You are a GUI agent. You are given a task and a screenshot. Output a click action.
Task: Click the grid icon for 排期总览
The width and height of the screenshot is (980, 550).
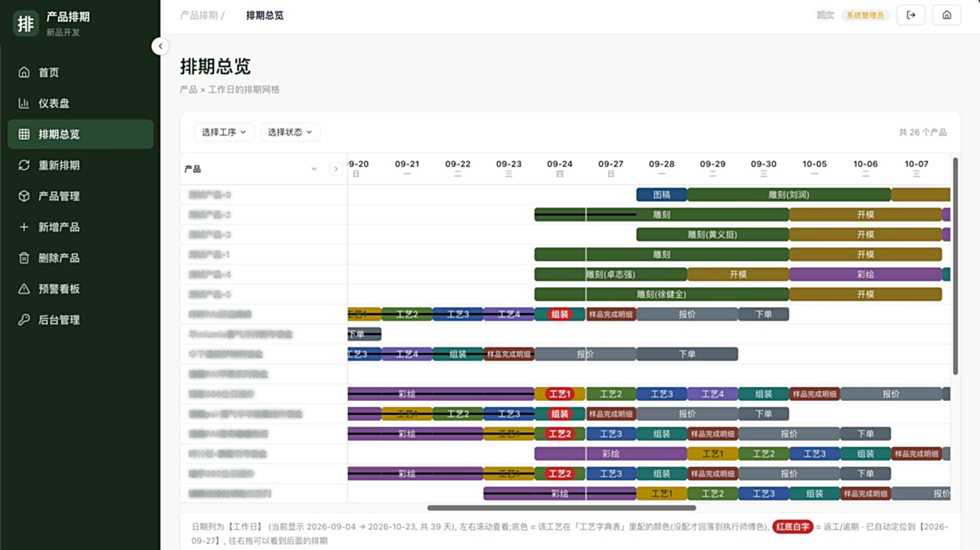[x=24, y=134]
